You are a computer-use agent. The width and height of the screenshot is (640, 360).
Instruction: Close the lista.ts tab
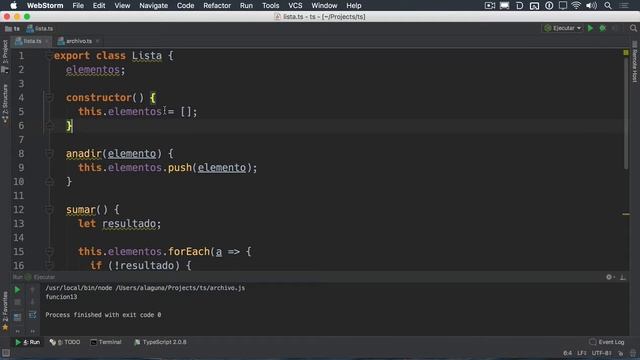47,41
